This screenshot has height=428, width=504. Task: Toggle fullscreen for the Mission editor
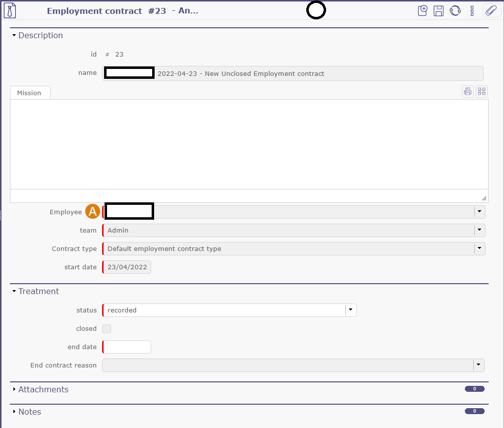pos(482,91)
